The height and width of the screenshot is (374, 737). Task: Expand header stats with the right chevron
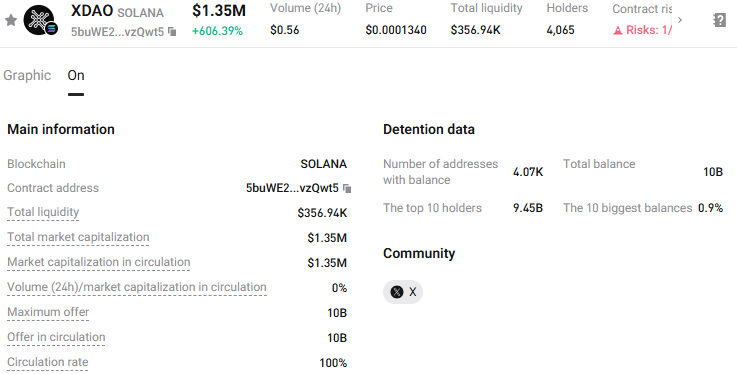680,20
